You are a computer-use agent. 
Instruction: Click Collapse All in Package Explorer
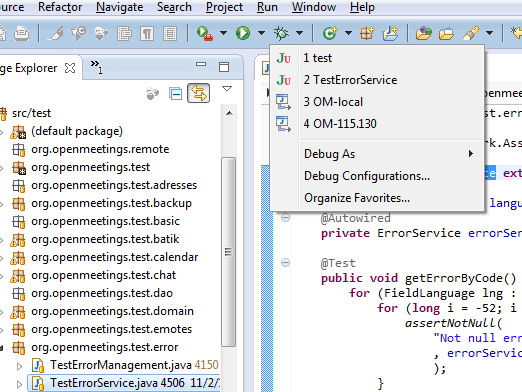pyautogui.click(x=175, y=94)
